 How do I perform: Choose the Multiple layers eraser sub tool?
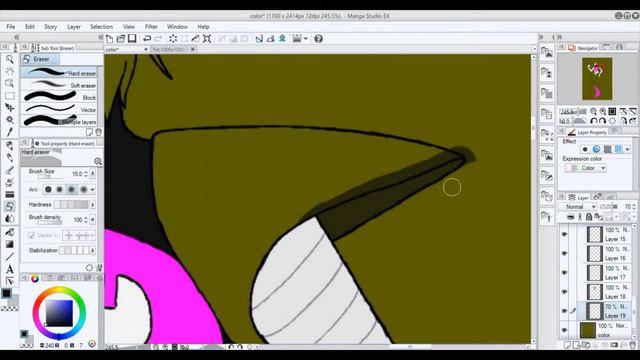pyautogui.click(x=59, y=121)
